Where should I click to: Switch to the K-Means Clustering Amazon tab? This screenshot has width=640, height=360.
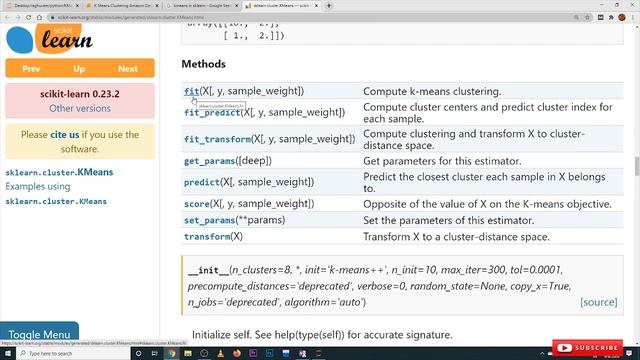[x=122, y=6]
